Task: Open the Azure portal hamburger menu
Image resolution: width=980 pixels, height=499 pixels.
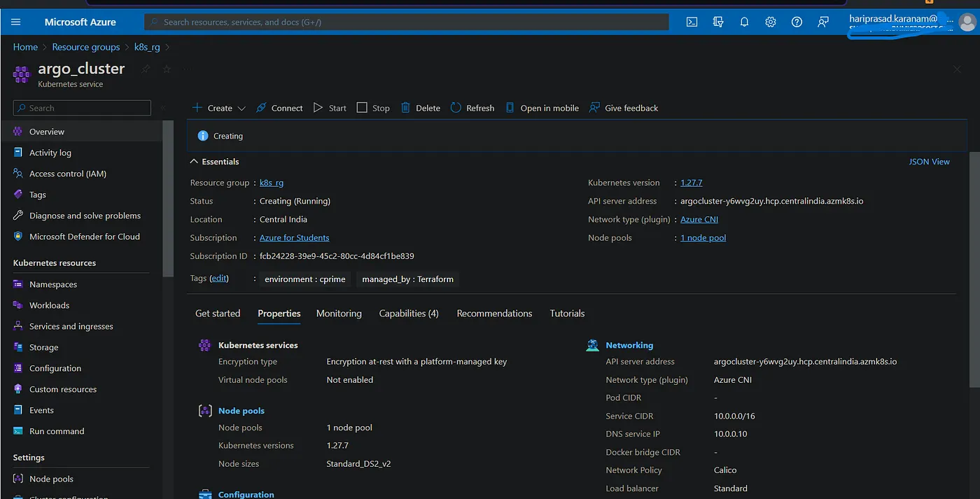Action: pyautogui.click(x=16, y=22)
